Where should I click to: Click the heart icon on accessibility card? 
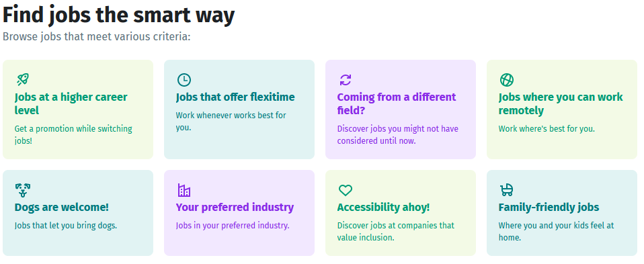point(346,190)
